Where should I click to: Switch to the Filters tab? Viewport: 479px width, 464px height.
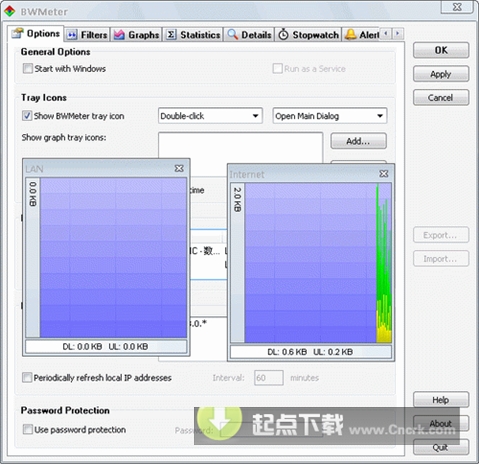(x=87, y=35)
